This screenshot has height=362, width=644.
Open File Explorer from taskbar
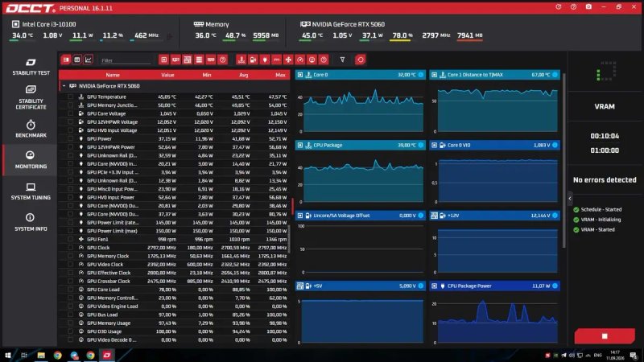click(41, 356)
